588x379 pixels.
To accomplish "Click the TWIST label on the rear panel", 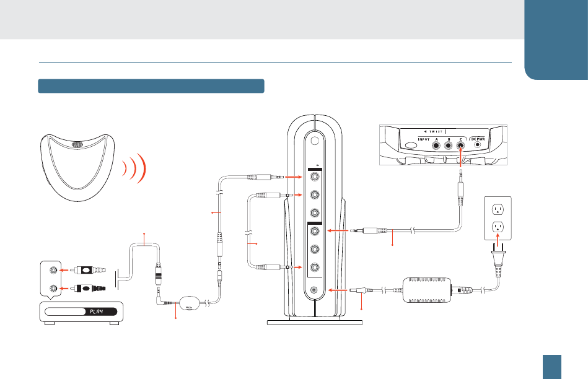I will pos(436,131).
